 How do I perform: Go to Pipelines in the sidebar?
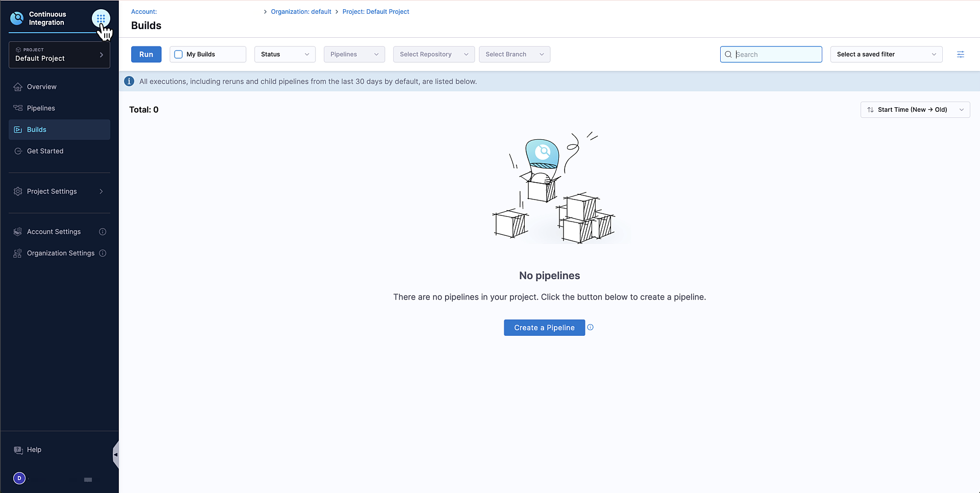tap(41, 108)
